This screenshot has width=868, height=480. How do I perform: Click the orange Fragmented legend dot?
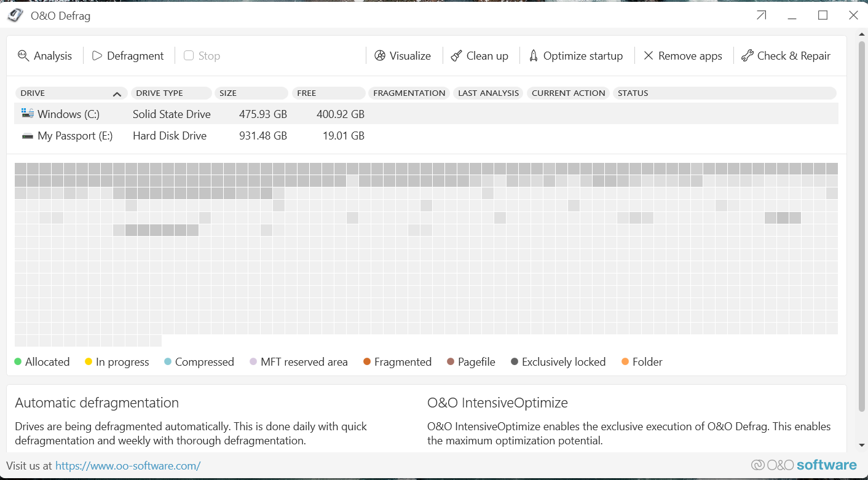click(367, 362)
